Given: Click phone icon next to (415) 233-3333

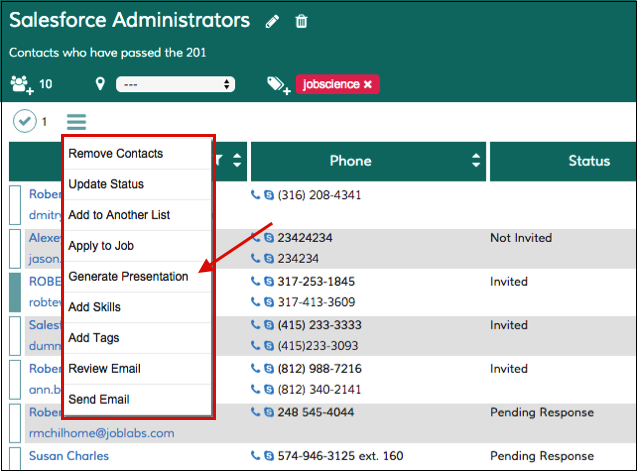Looking at the screenshot, I should coord(255,325).
